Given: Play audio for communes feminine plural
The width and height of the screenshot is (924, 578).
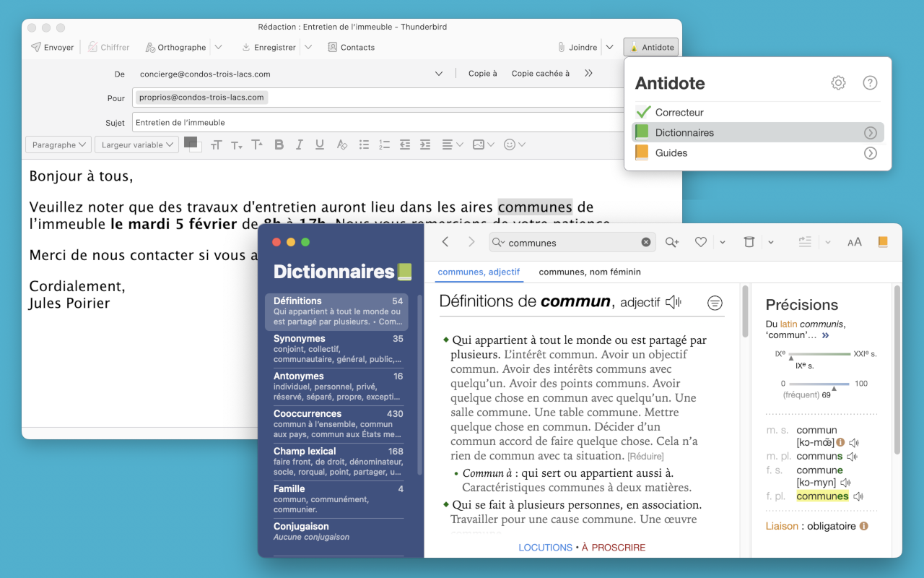Looking at the screenshot, I should [858, 496].
